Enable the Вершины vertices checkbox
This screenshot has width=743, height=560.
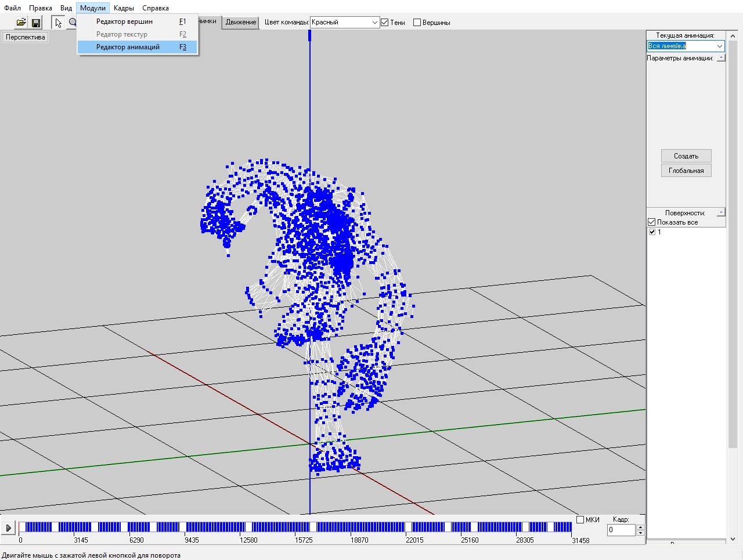(x=417, y=23)
